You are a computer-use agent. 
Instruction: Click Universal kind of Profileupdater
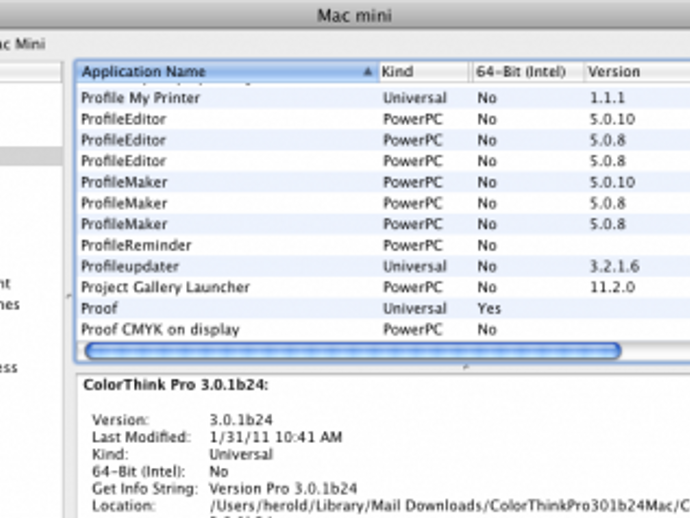coord(415,266)
